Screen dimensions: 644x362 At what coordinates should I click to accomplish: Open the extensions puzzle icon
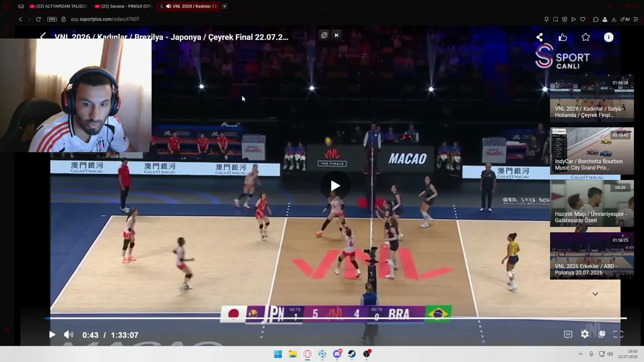click(596, 19)
